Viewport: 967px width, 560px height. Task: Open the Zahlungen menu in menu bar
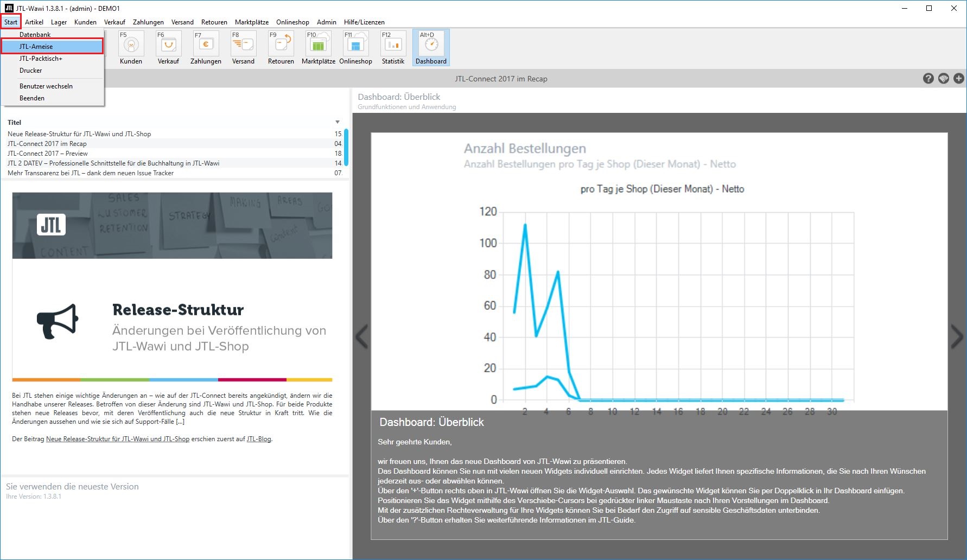(x=148, y=22)
